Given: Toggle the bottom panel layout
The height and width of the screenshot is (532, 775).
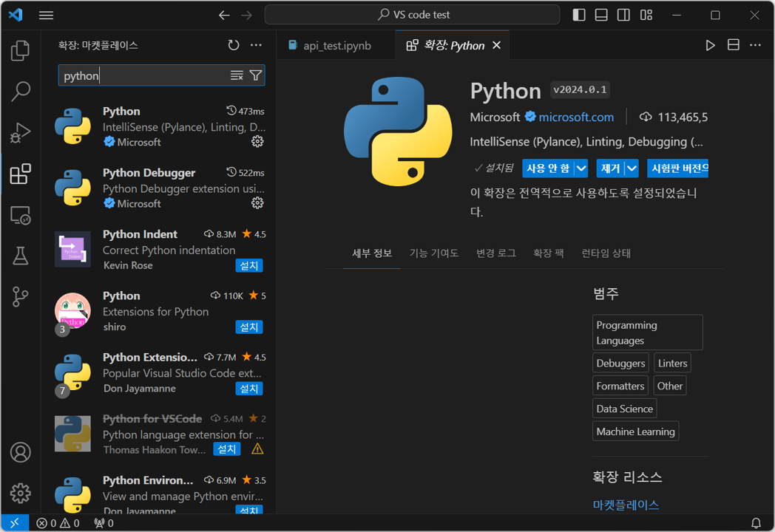Looking at the screenshot, I should pyautogui.click(x=601, y=15).
